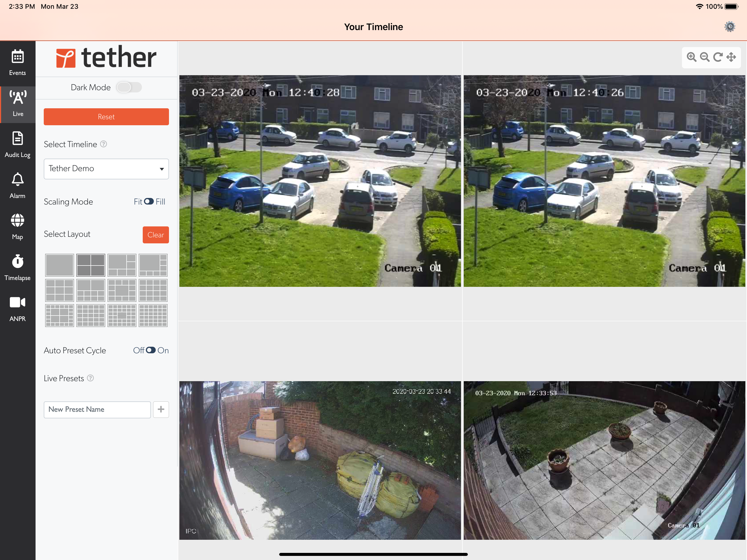Select second layout in third row
Screen dimensions: 747x560
pyautogui.click(x=91, y=316)
